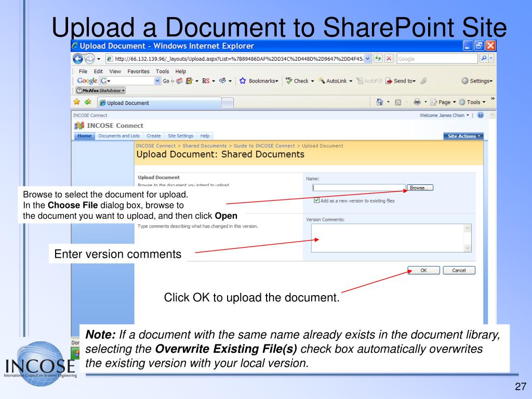Click the AutoLink toolbar icon
The width and height of the screenshot is (532, 399).
(321, 81)
